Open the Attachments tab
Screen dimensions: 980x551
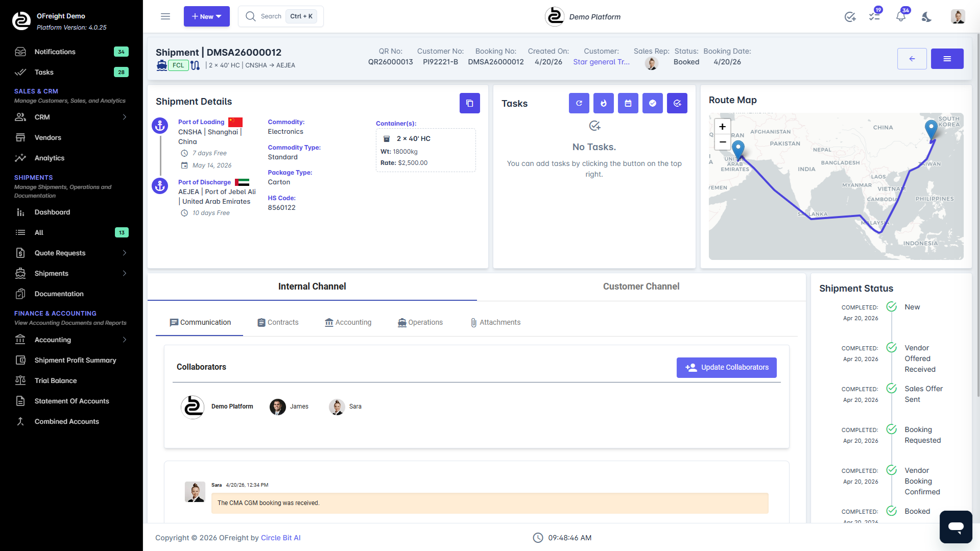pos(495,322)
